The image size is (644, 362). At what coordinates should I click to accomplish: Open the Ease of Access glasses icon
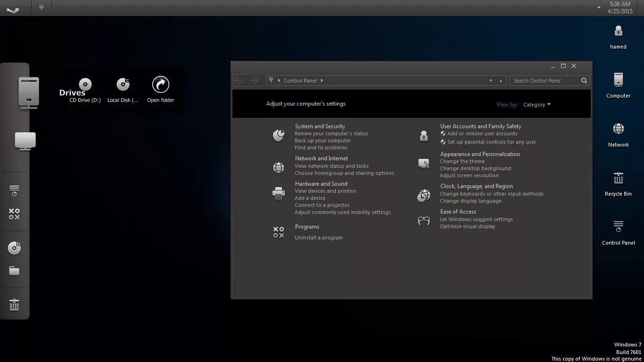pos(424,221)
